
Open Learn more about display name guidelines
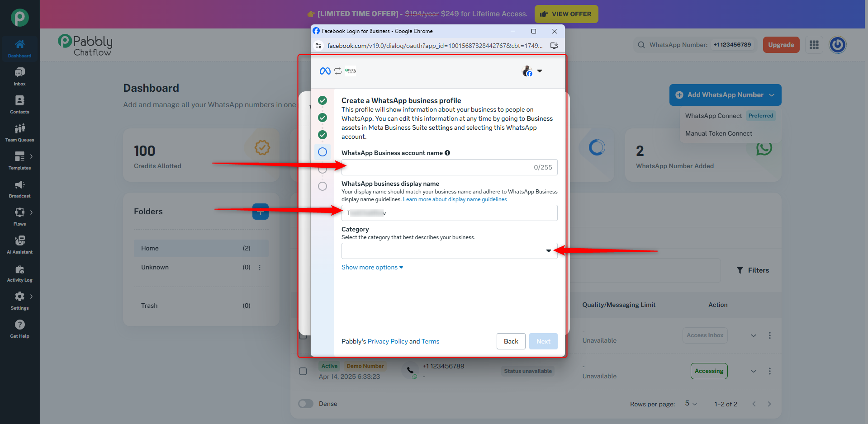[455, 199]
